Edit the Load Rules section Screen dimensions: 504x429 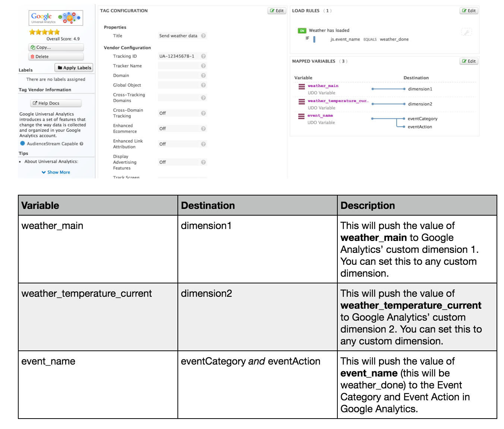coord(469,11)
